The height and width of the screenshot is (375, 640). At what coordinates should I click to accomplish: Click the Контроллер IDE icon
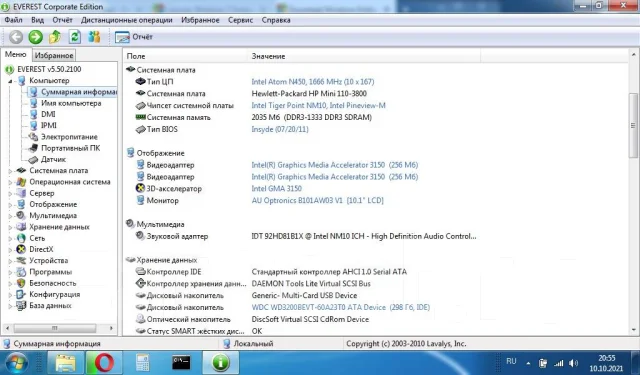140,272
